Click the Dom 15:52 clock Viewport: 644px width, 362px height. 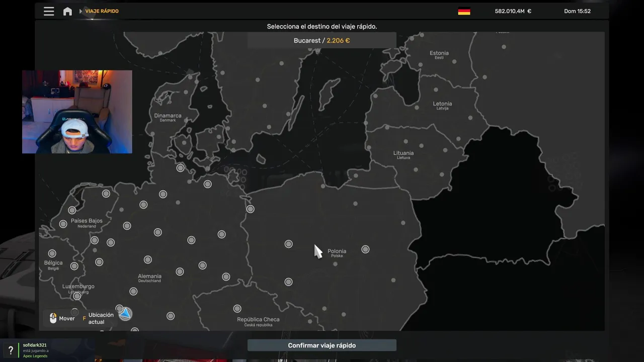577,11
